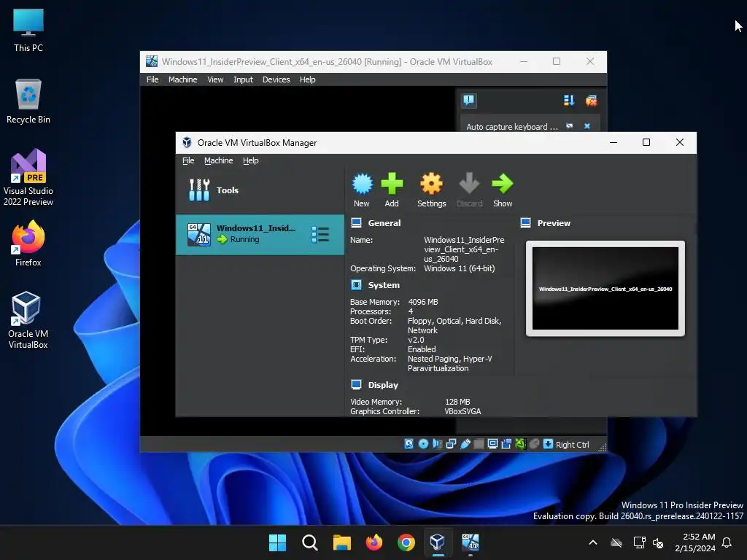Open the machine list menu icon beside Windows11_Insid...
Screen dimensions: 747x560
[320, 235]
